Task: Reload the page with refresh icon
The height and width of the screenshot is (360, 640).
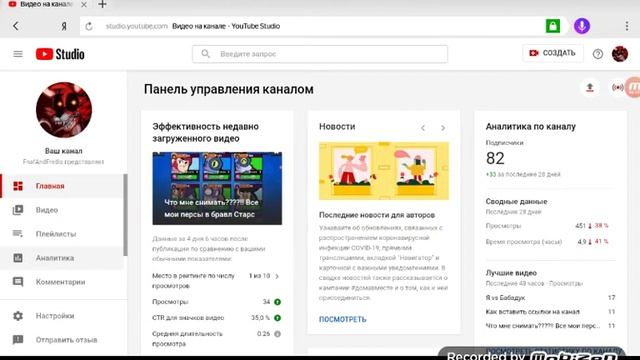Action: [x=89, y=26]
